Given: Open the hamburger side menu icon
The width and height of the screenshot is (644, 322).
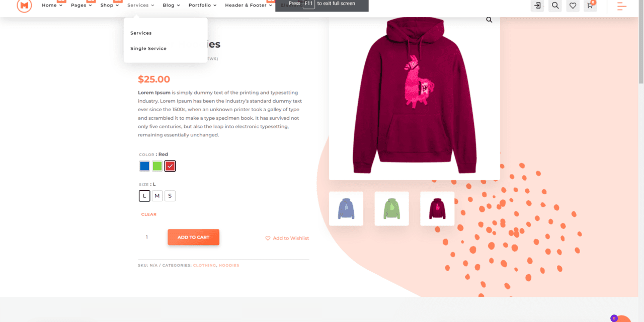Looking at the screenshot, I should pyautogui.click(x=622, y=6).
